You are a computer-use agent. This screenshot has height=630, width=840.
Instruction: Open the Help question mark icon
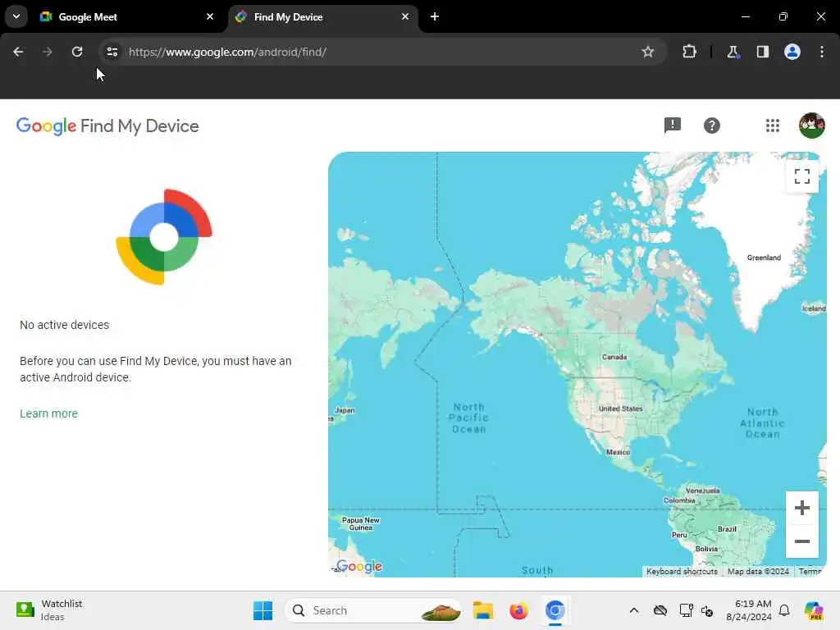(x=711, y=126)
